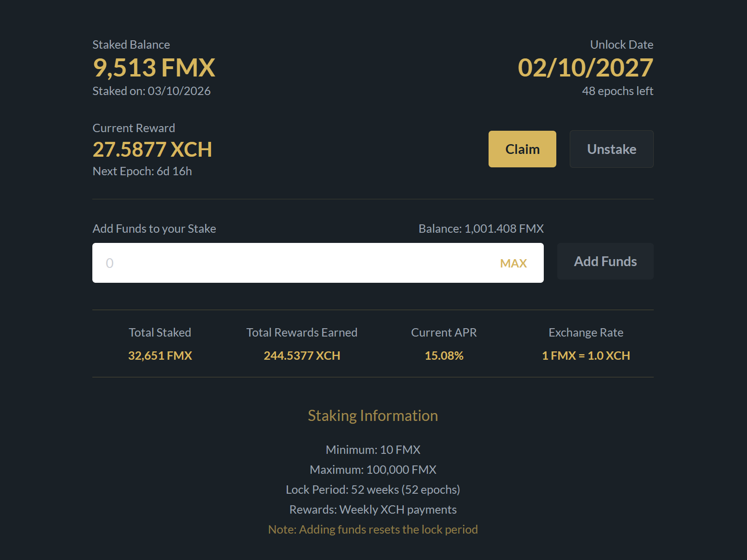The image size is (747, 560).
Task: Click 'Maximum: 100,000 FMX' line
Action: coord(373,470)
